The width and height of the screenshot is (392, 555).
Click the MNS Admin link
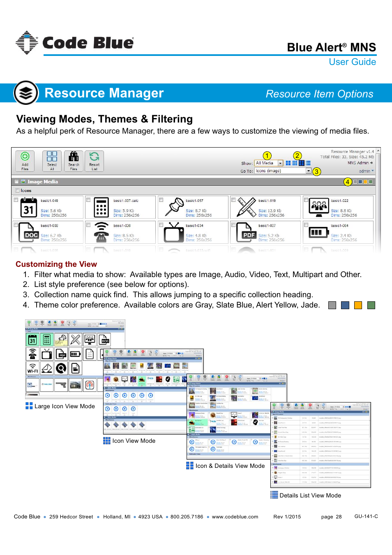point(360,163)
